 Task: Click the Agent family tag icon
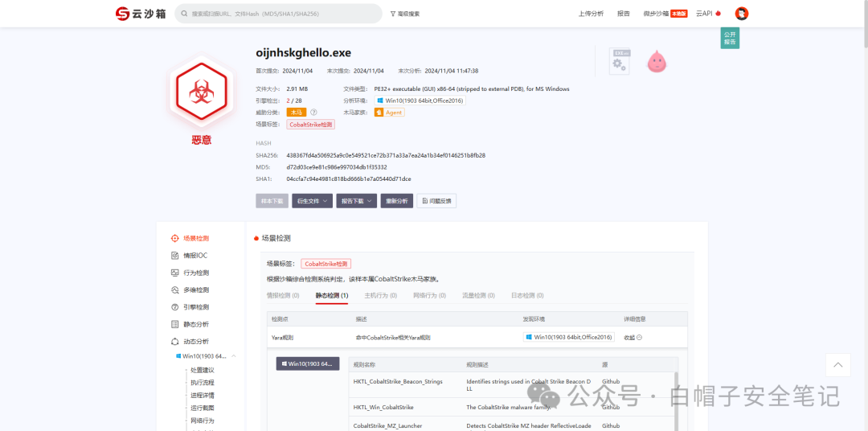click(379, 113)
